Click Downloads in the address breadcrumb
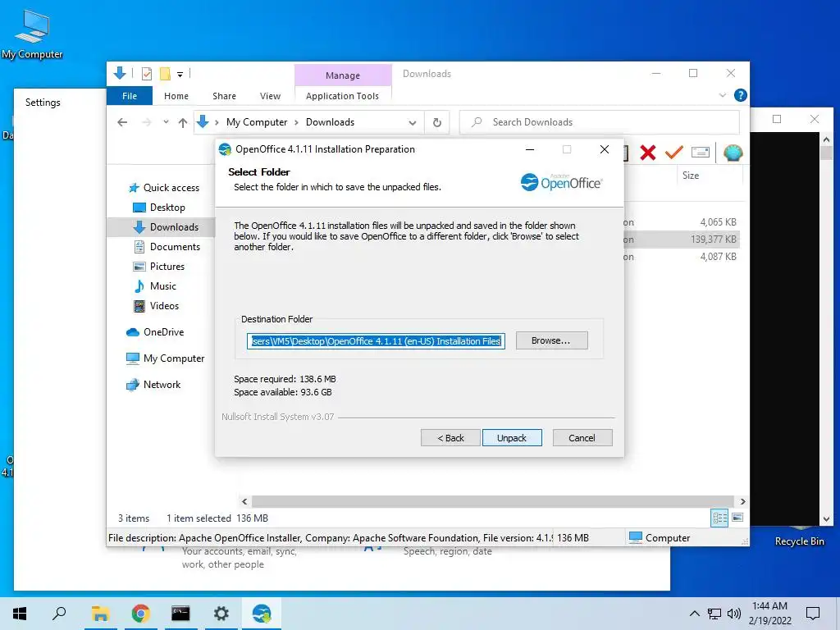840x630 pixels. [330, 122]
